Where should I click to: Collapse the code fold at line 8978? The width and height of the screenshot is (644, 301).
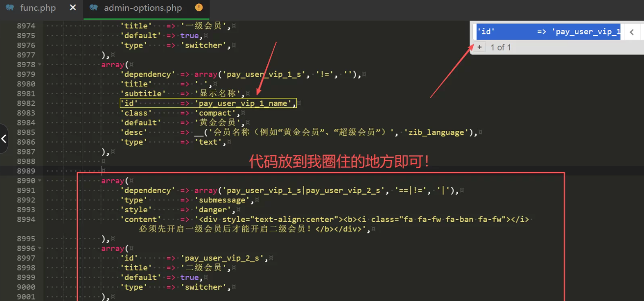coord(39,65)
